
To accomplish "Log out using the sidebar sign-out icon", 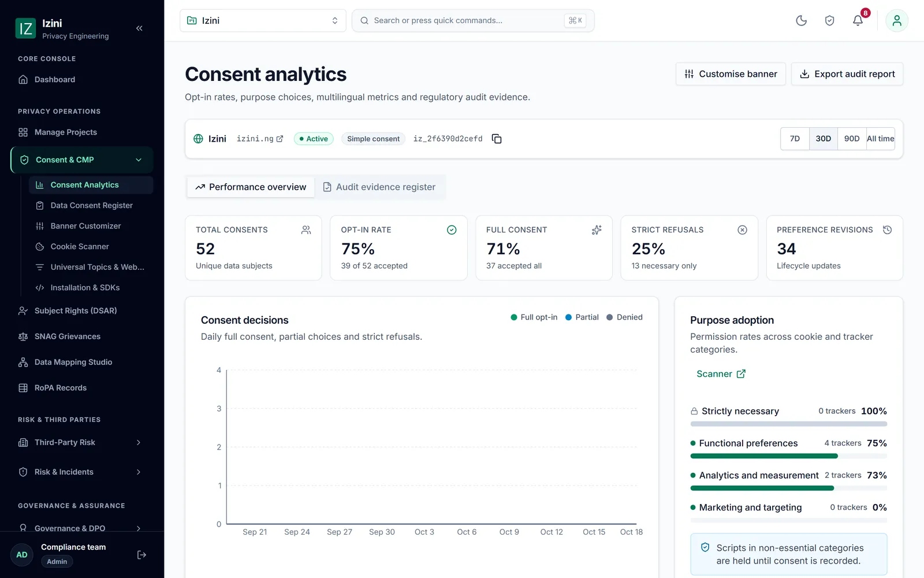I will tap(141, 555).
